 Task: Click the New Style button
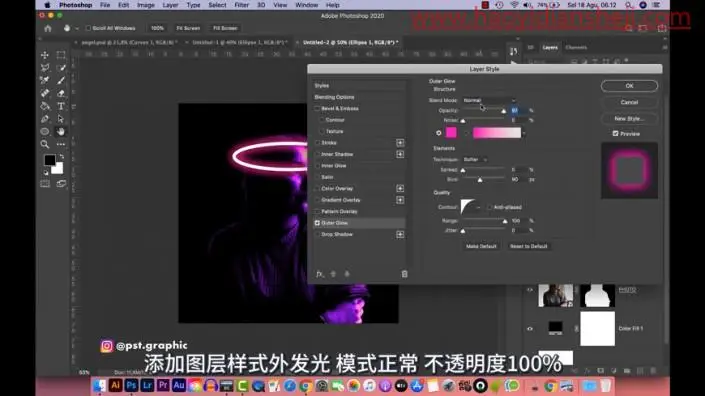click(629, 119)
